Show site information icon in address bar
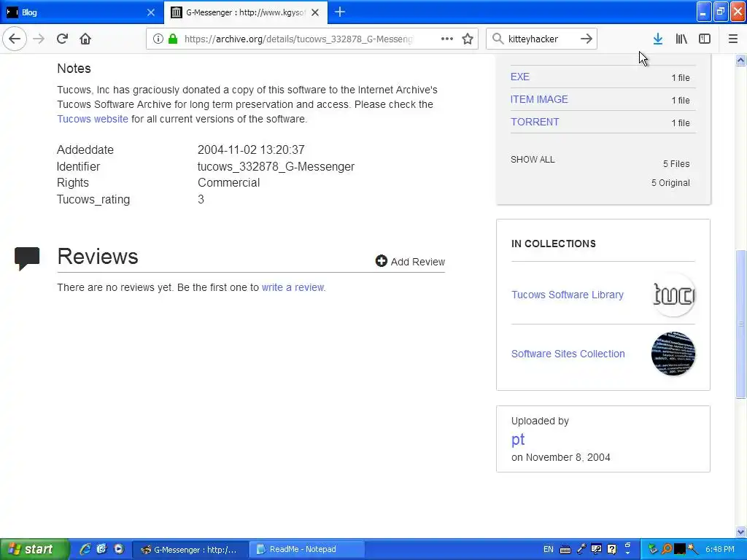 [158, 39]
